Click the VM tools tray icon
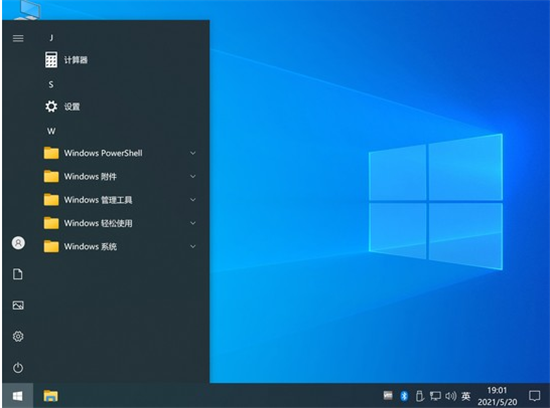 tap(388, 396)
